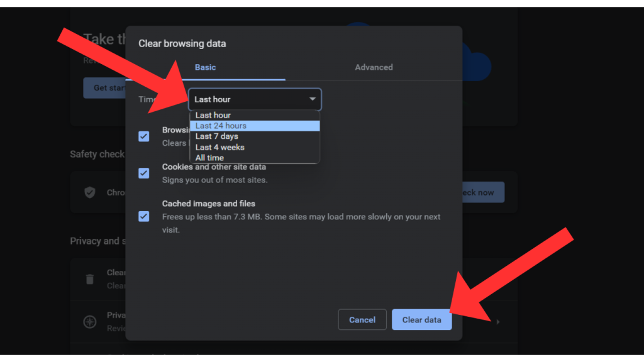The width and height of the screenshot is (644, 362).
Task: Switch to the Basic tab
Action: 205,67
